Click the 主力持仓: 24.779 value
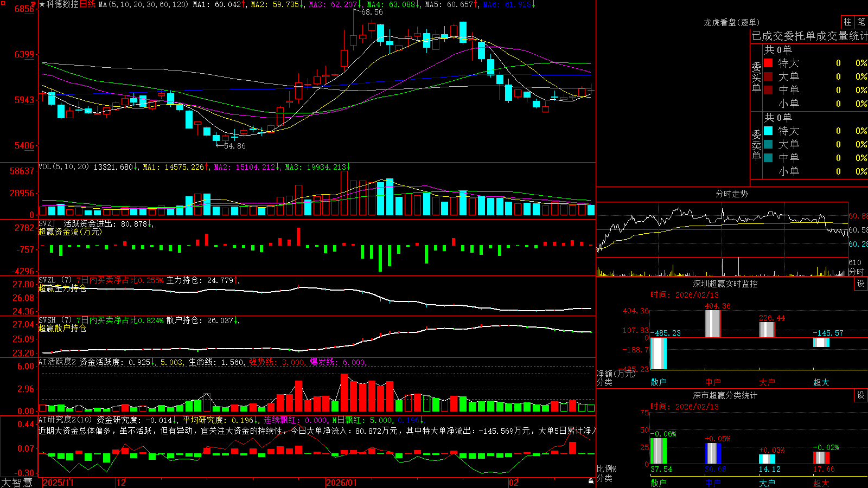 (x=200, y=280)
